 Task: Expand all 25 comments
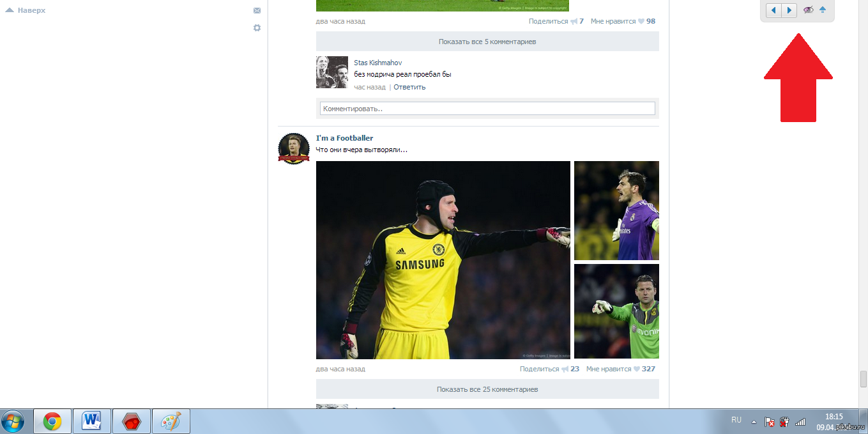[487, 389]
